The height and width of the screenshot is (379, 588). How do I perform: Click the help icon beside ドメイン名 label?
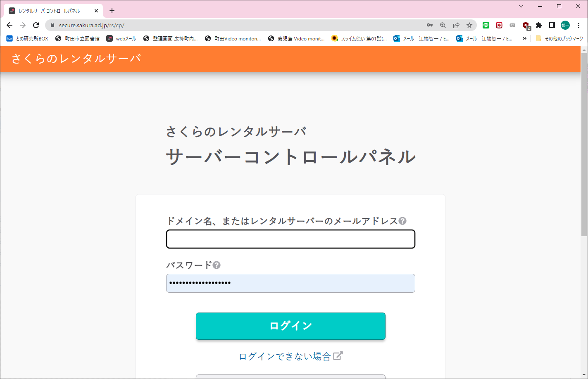click(x=402, y=221)
